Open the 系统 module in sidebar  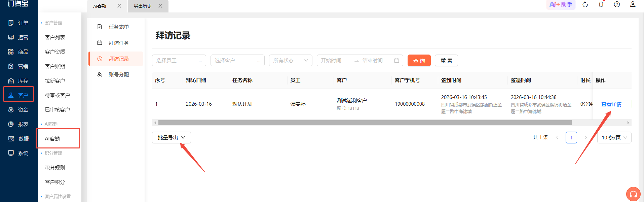click(18, 153)
